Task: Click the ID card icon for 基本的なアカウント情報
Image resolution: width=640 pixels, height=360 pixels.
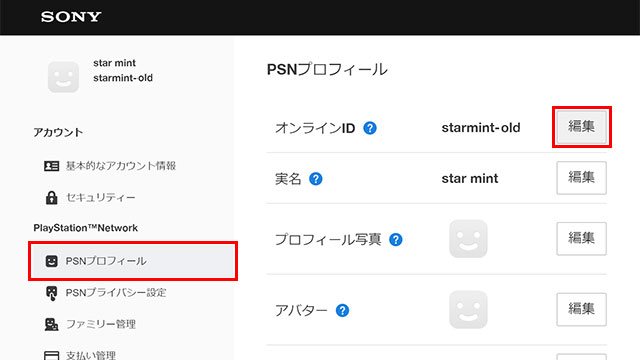Action: pyautogui.click(x=51, y=166)
